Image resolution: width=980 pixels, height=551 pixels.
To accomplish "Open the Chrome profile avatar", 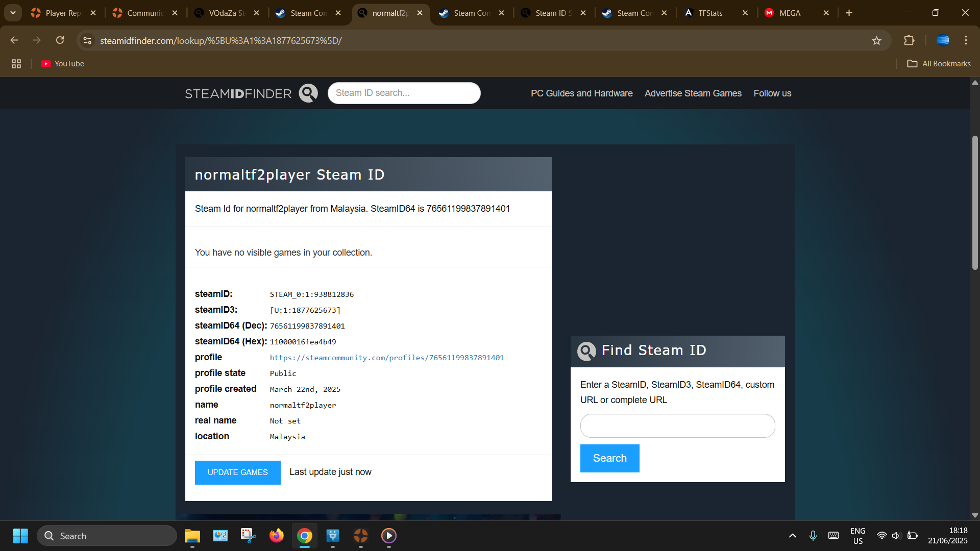I will coord(943,40).
